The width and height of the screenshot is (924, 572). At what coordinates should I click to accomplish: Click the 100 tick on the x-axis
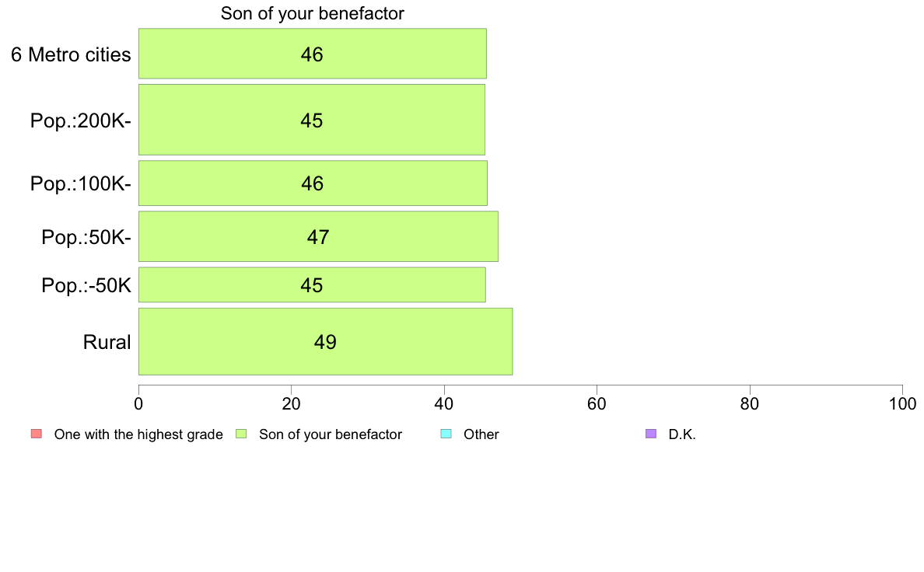point(902,403)
